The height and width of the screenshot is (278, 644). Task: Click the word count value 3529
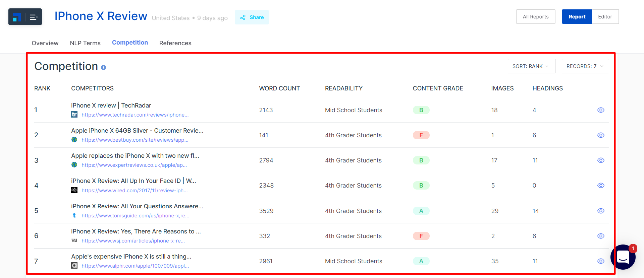pyautogui.click(x=266, y=211)
